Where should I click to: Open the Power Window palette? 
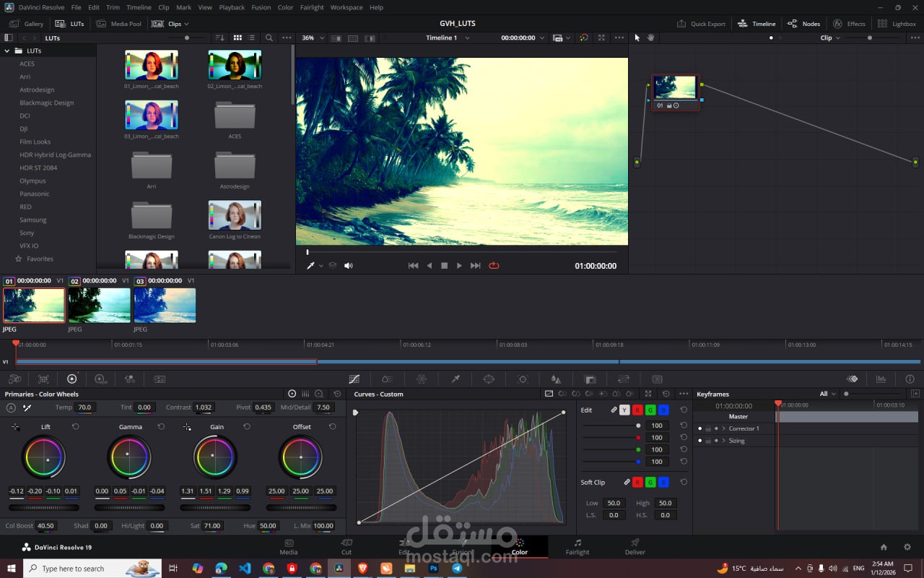coord(489,379)
